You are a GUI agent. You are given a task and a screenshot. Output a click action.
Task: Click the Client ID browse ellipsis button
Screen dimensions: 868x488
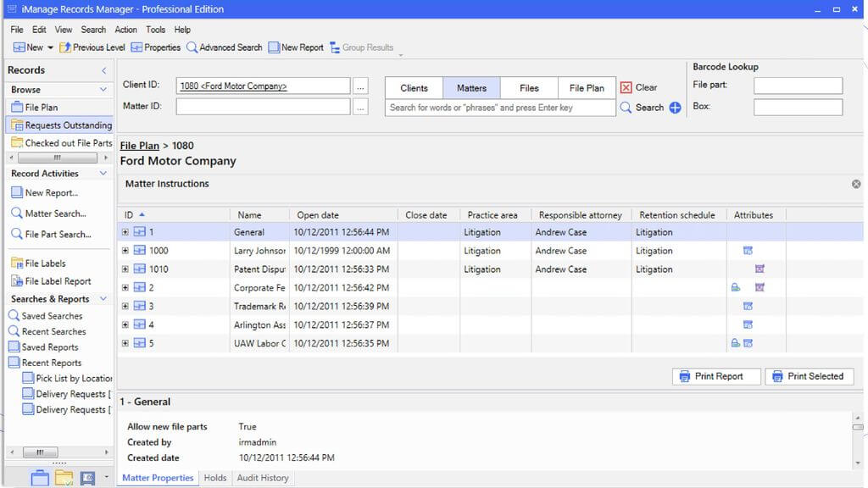[360, 86]
